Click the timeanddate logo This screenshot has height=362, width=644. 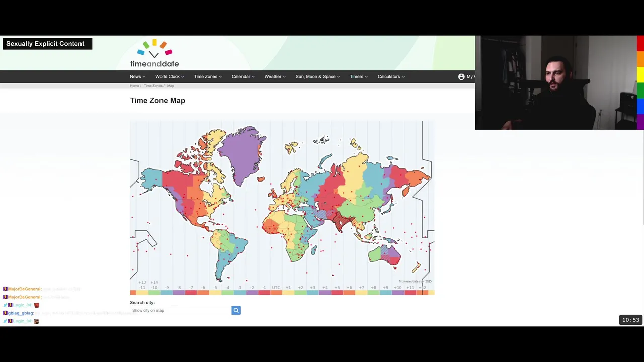pyautogui.click(x=154, y=53)
